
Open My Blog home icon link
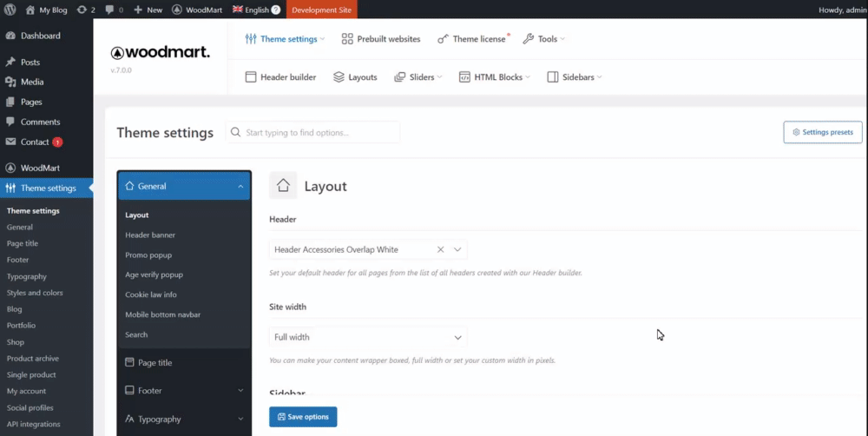(x=30, y=10)
